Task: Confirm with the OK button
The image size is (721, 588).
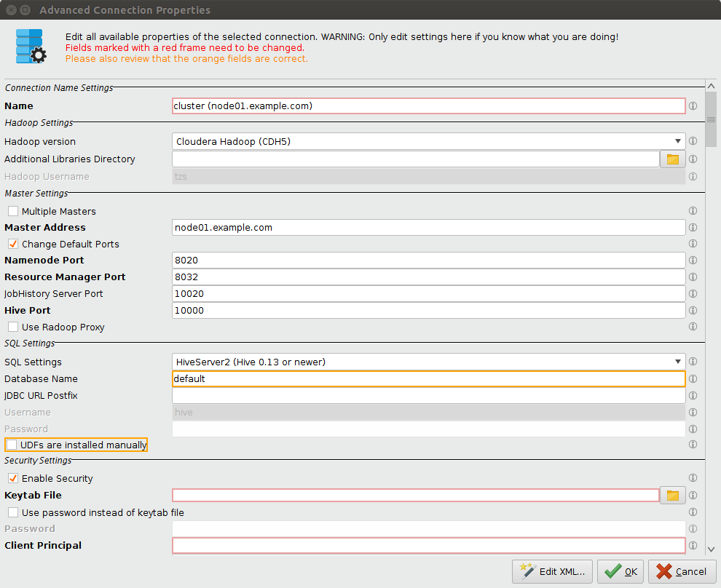Action: [x=620, y=571]
